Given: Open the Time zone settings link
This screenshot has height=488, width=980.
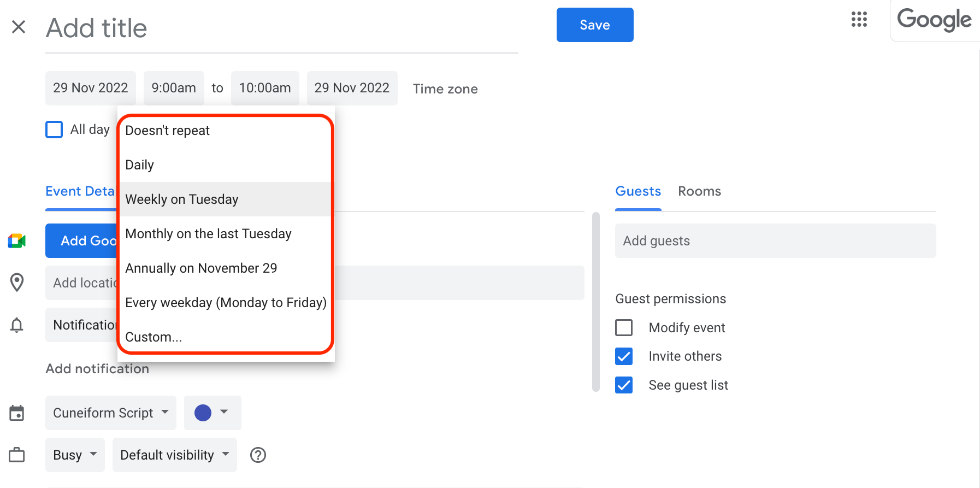Looking at the screenshot, I should point(445,89).
